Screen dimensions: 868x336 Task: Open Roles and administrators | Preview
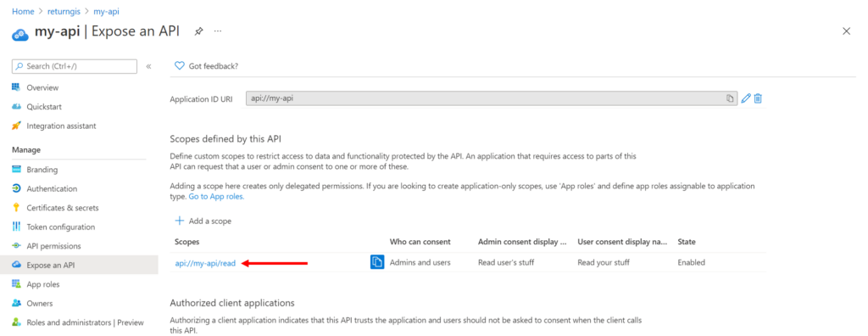coord(85,322)
